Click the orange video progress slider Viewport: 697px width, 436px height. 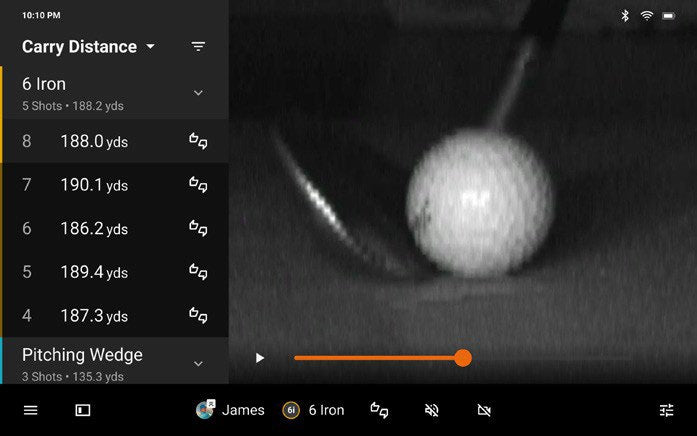point(378,358)
